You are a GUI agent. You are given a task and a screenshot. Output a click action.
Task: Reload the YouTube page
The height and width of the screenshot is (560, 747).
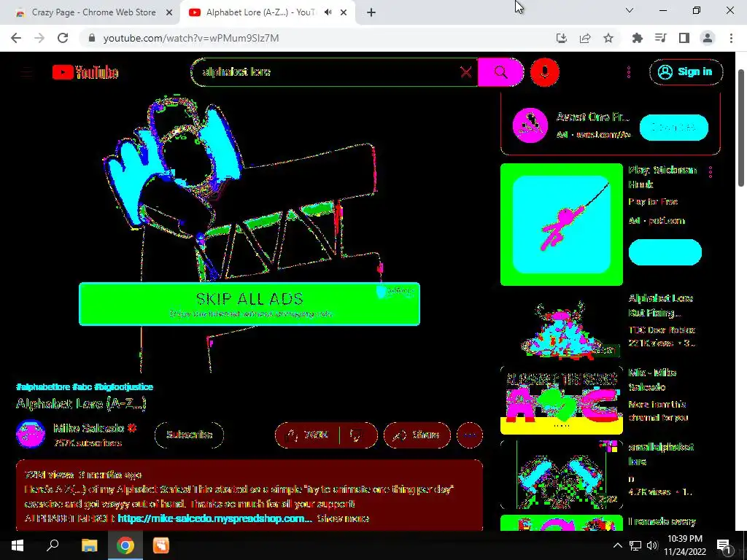coord(63,38)
